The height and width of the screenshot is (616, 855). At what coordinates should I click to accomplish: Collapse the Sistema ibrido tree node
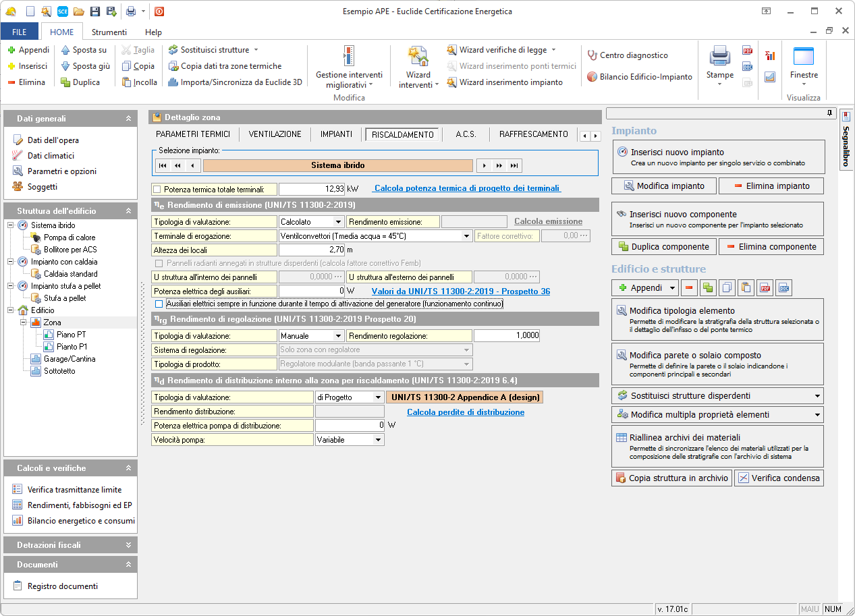(x=11, y=225)
